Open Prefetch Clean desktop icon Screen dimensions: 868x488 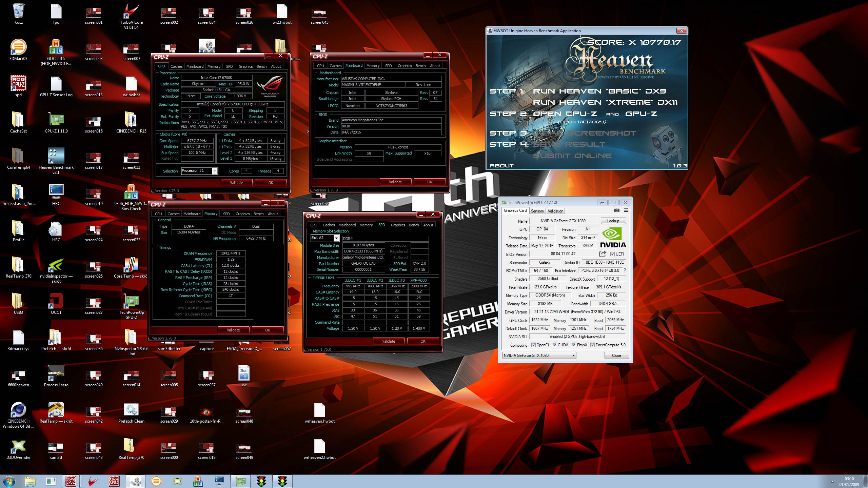point(131,412)
